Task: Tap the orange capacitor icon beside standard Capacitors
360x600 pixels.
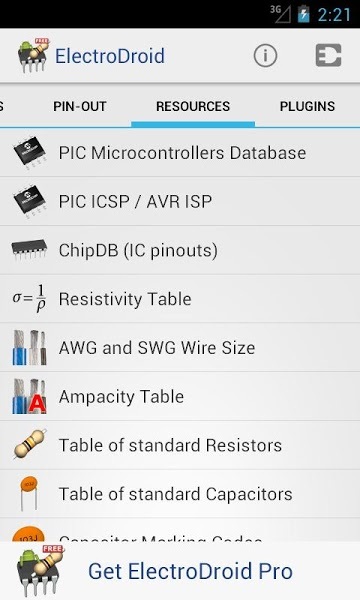Action: (x=29, y=493)
